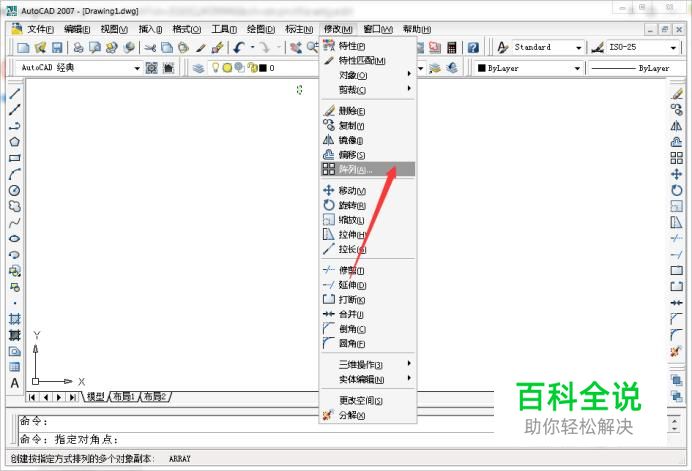
Task: Click the Cut scissors icon
Action: [x=150, y=47]
